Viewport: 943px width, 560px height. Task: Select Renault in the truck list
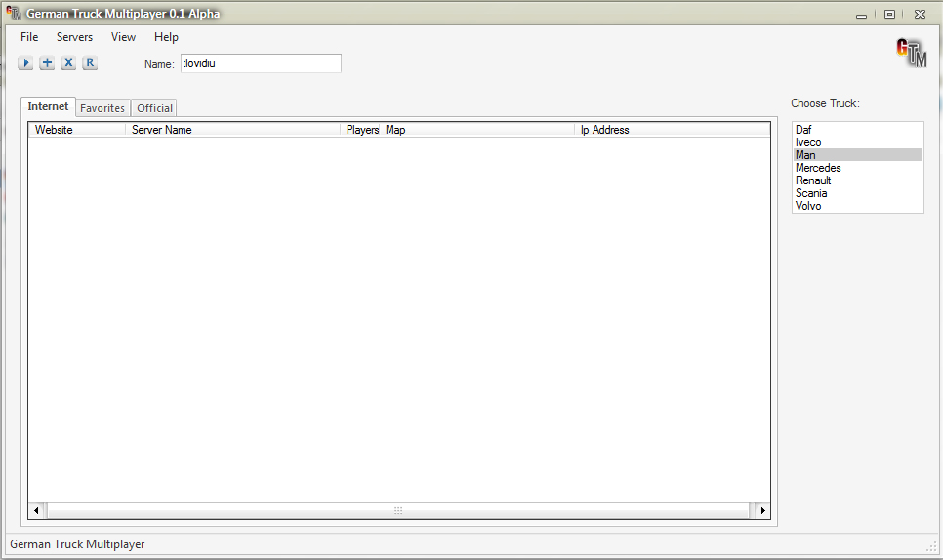click(858, 180)
